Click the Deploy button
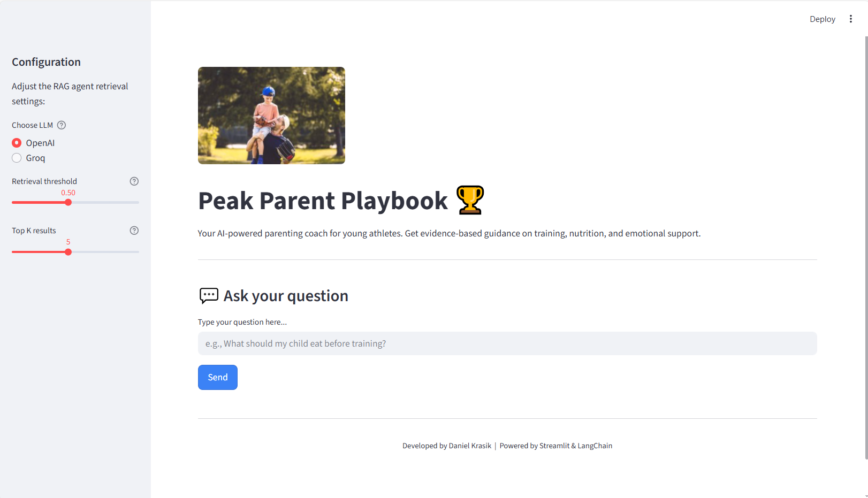 (x=822, y=19)
